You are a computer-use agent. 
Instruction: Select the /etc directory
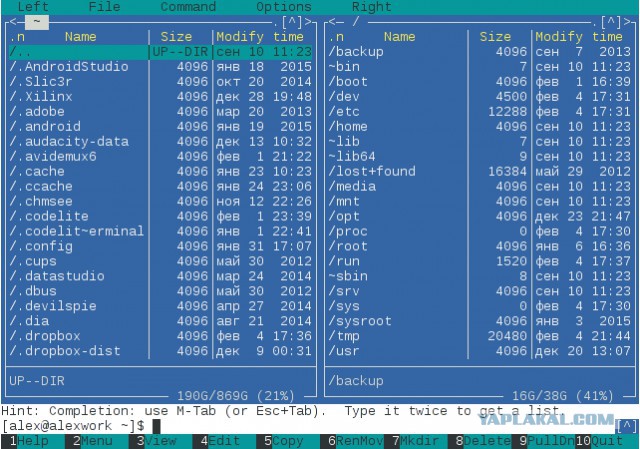(x=480, y=111)
